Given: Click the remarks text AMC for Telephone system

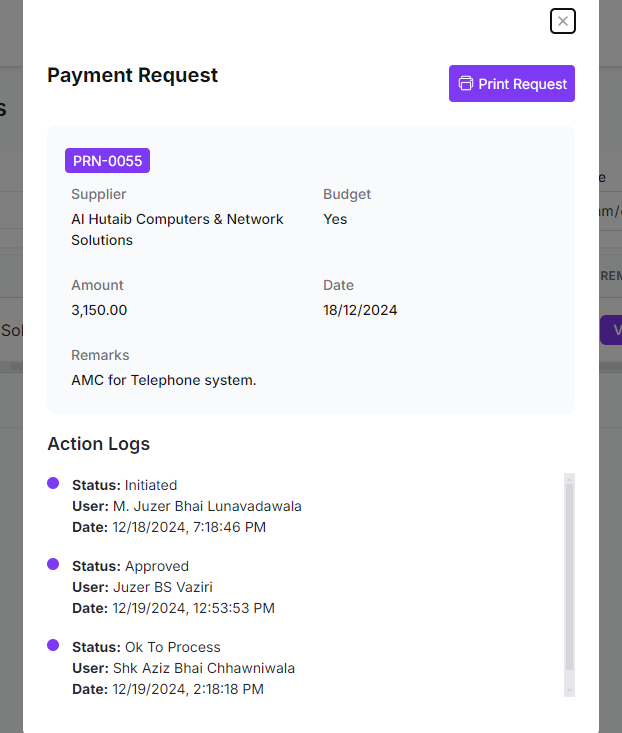Looking at the screenshot, I should (164, 380).
